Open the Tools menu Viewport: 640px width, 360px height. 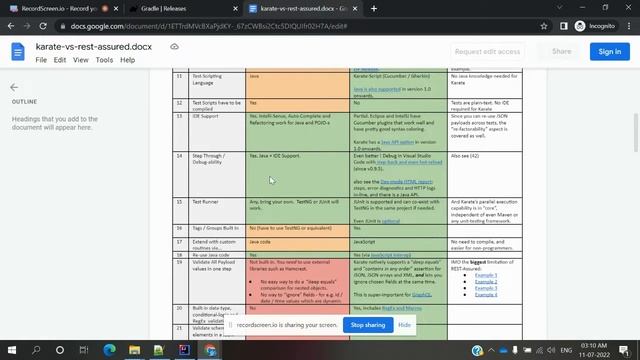(104, 60)
